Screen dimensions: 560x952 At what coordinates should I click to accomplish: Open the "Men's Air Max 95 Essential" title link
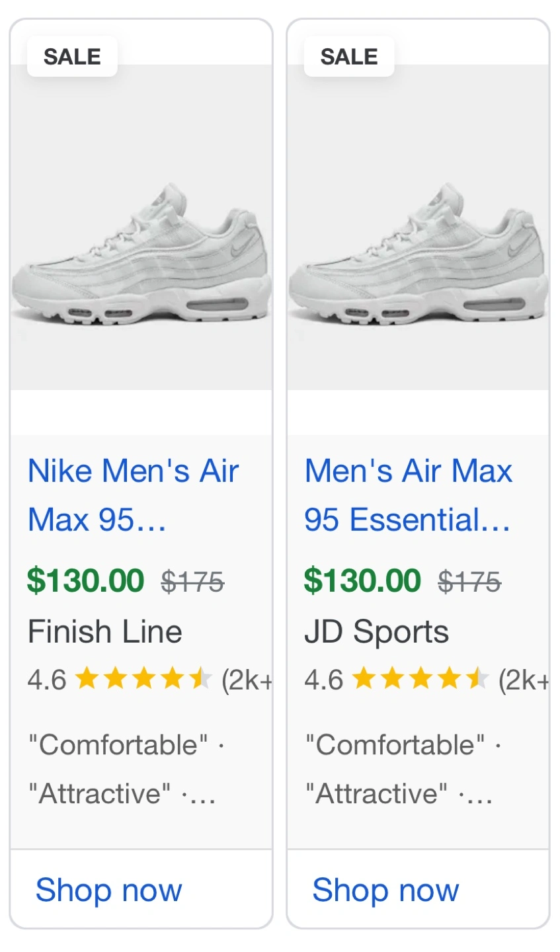click(408, 495)
